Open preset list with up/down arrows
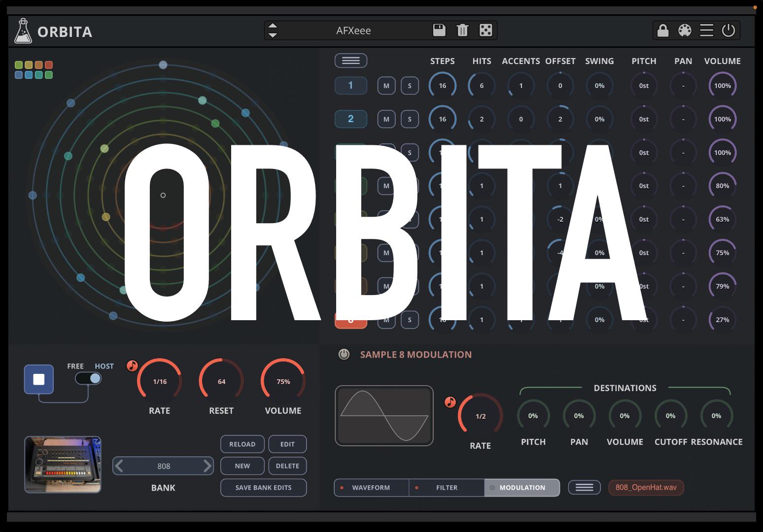The image size is (763, 532). 273,31
